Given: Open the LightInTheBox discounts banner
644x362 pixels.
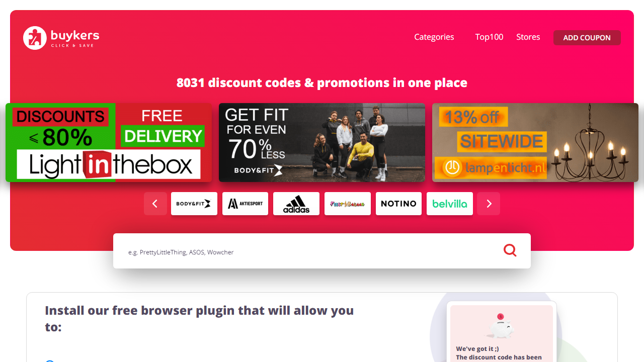Looking at the screenshot, I should click(x=109, y=142).
